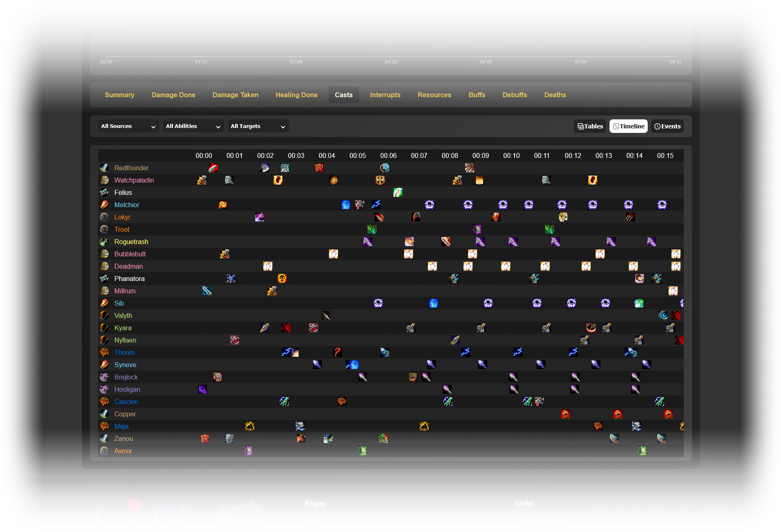Image resolution: width=781 pixels, height=532 pixels.
Task: Click the paladin class icon beside Watchpaladin
Action: [104, 180]
